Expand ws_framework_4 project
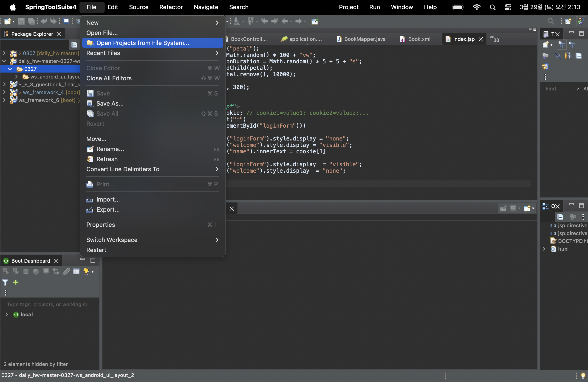The width and height of the screenshot is (588, 382). (4, 92)
